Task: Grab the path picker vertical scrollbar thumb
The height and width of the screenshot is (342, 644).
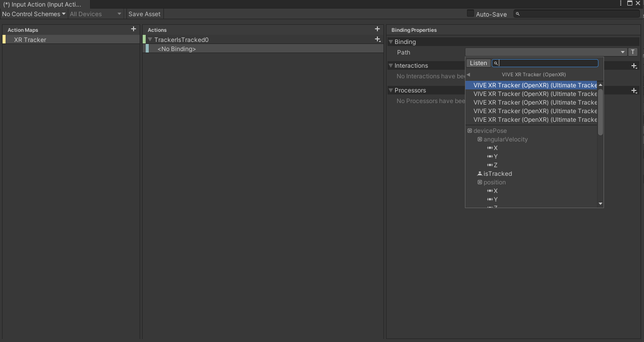Action: (600, 112)
